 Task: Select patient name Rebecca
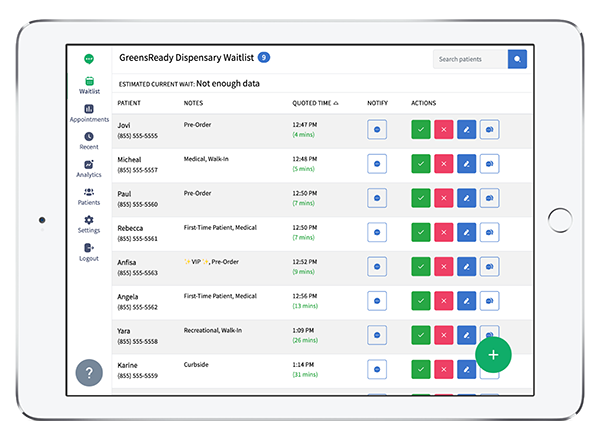coord(130,228)
